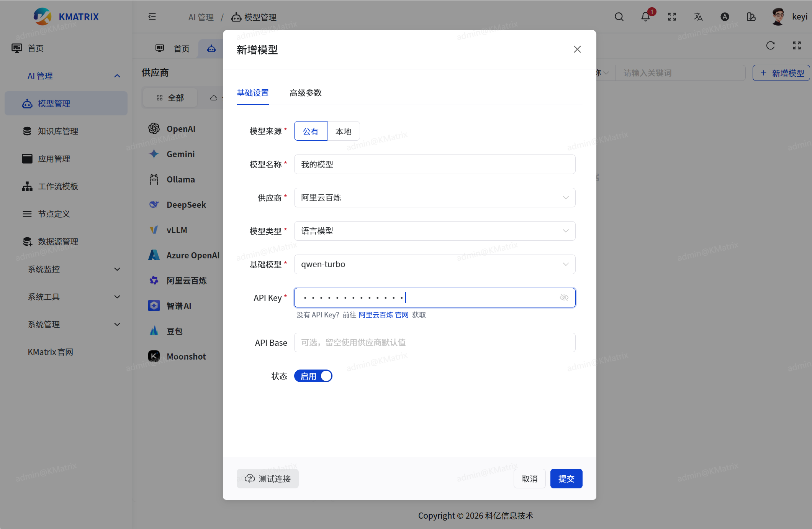Click the refresh icon in tab bar
812x529 pixels.
pos(770,46)
